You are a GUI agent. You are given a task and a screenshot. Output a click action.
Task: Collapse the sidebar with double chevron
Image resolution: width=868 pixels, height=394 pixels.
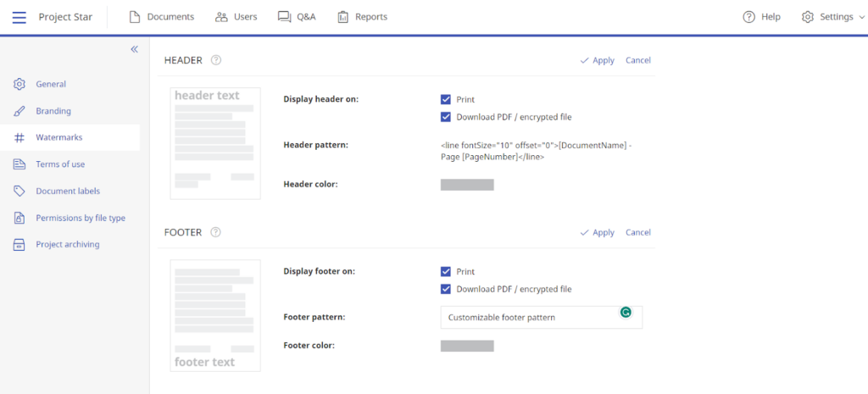[134, 50]
